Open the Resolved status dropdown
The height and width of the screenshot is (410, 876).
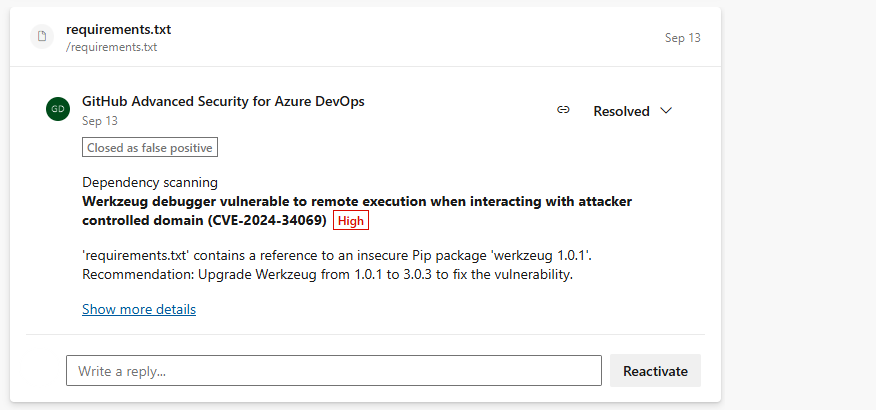tap(632, 111)
